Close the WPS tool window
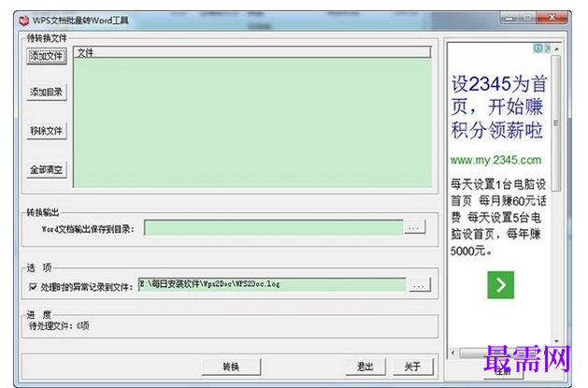This screenshot has height=388, width=588. (x=552, y=18)
